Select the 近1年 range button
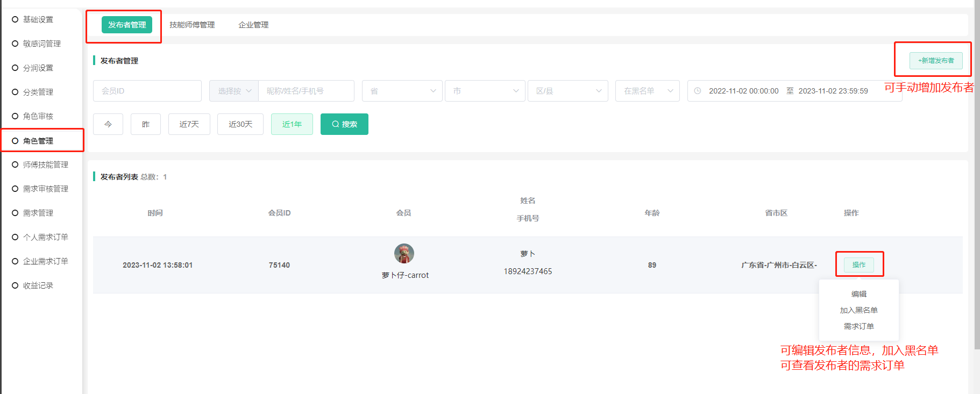The width and height of the screenshot is (980, 394). [x=292, y=124]
